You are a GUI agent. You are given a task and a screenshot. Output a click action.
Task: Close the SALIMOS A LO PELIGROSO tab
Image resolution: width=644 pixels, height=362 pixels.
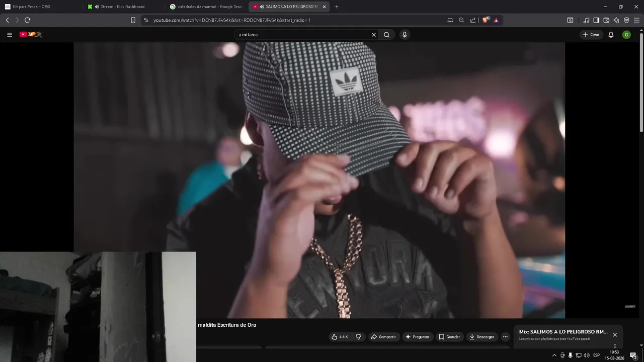coord(325,7)
